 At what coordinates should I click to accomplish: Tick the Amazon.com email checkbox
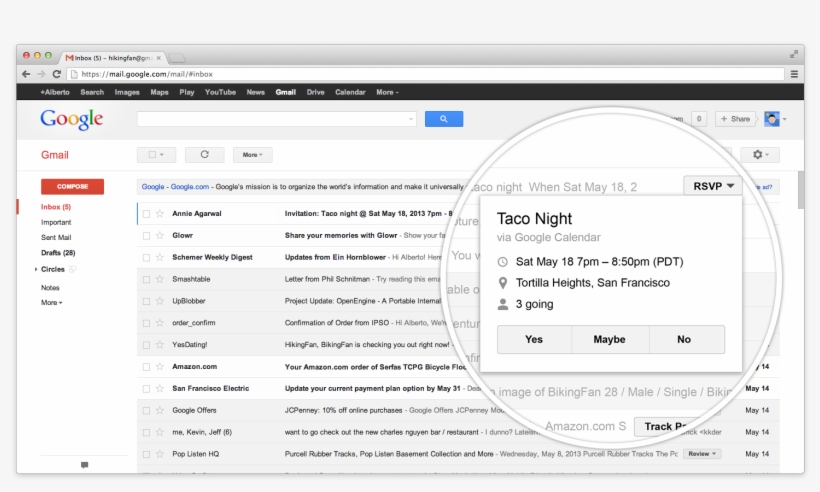point(146,367)
